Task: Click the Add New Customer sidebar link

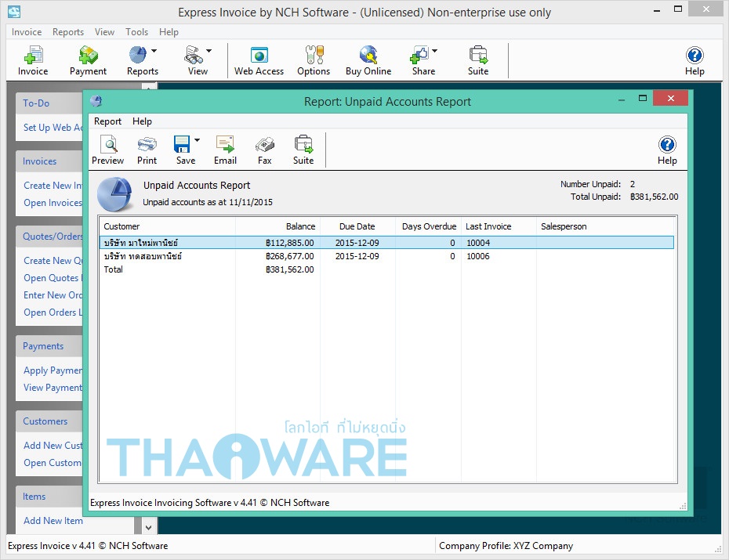Action: (x=53, y=446)
